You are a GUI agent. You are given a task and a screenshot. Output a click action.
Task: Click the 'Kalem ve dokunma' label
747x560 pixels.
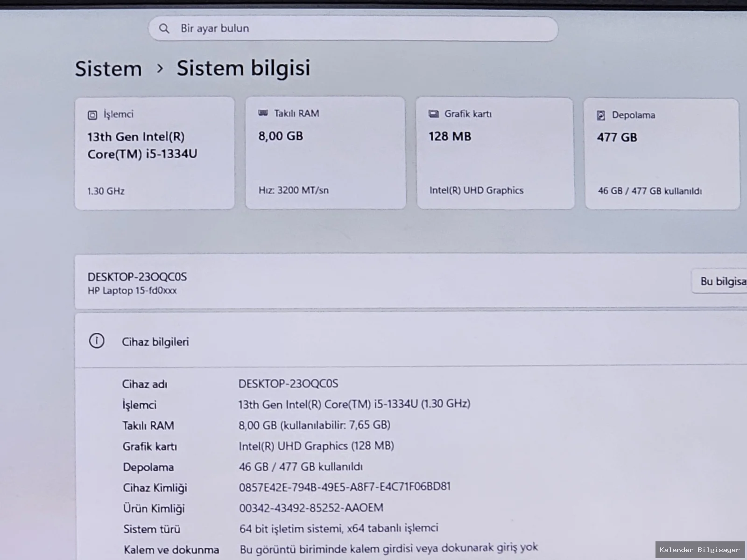(x=171, y=550)
